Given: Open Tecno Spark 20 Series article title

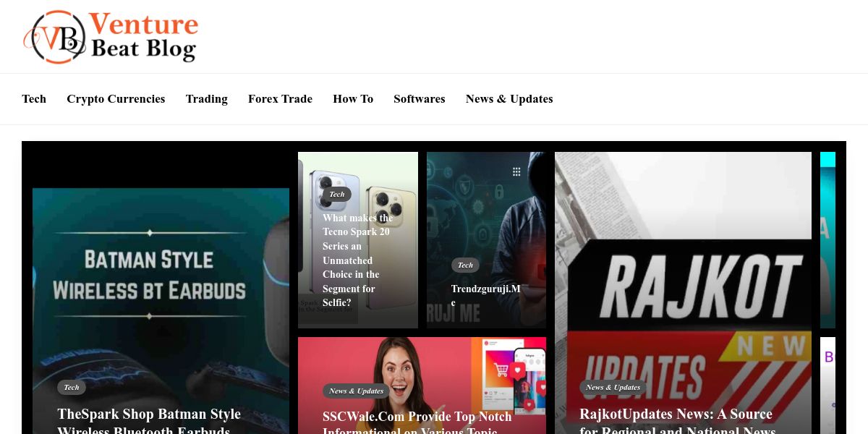Looking at the screenshot, I should (358, 260).
